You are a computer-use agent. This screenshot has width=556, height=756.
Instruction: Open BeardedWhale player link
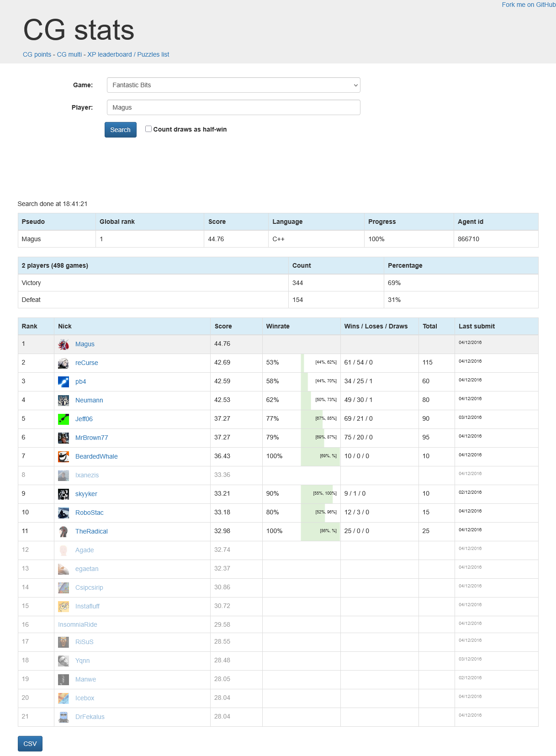click(x=96, y=456)
